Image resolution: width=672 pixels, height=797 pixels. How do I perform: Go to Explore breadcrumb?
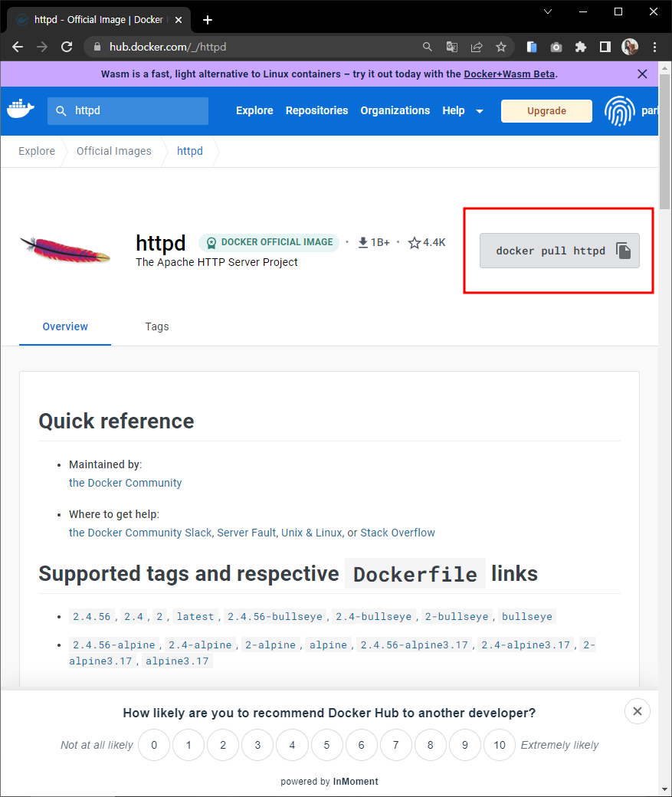(x=37, y=151)
